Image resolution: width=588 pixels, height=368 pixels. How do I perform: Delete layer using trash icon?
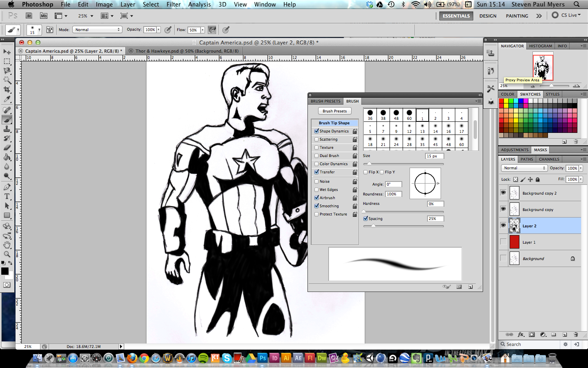[x=576, y=334]
